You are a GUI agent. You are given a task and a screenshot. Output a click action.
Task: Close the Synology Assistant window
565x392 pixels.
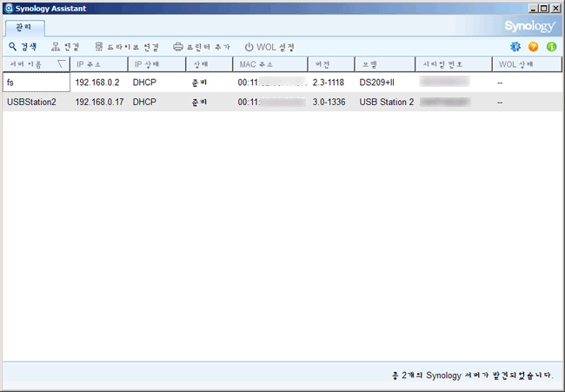coord(555,9)
